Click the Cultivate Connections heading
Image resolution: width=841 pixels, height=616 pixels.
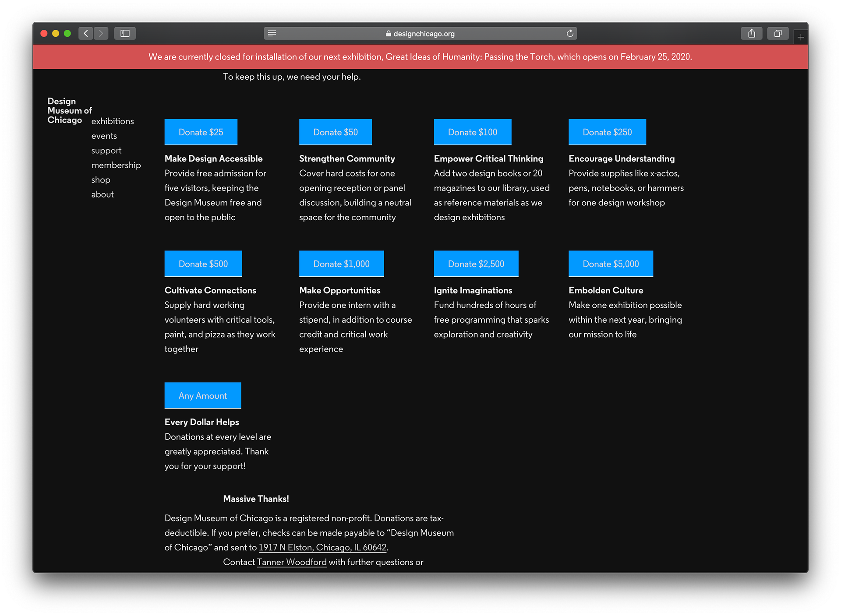tap(210, 290)
